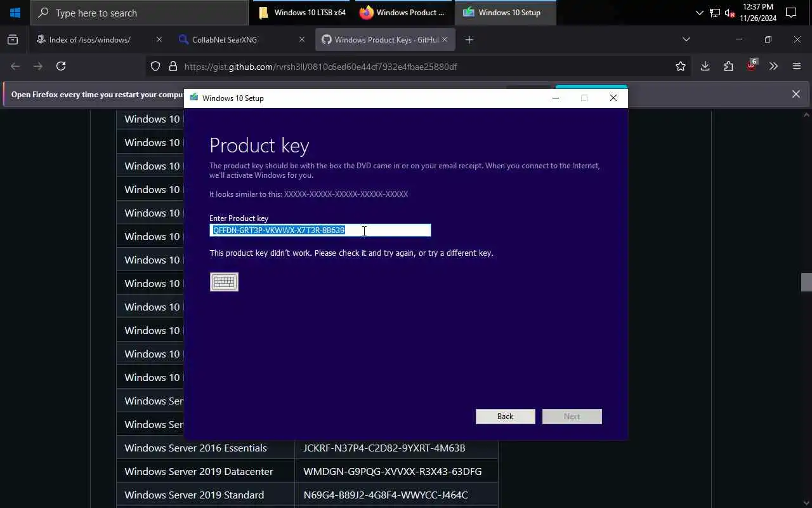Click the Firefox page vertical scrollbar thumb
812x508 pixels.
806,281
